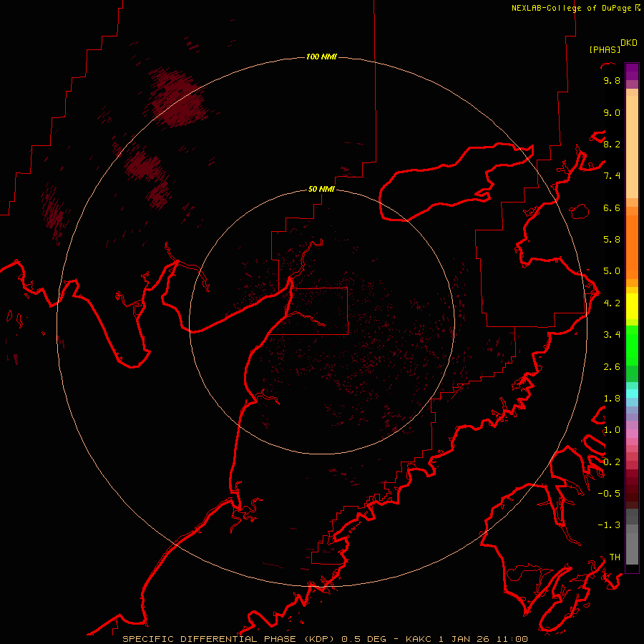Select the 9.8 value on the scale
The width and height of the screenshot is (644, 644).
(612, 80)
